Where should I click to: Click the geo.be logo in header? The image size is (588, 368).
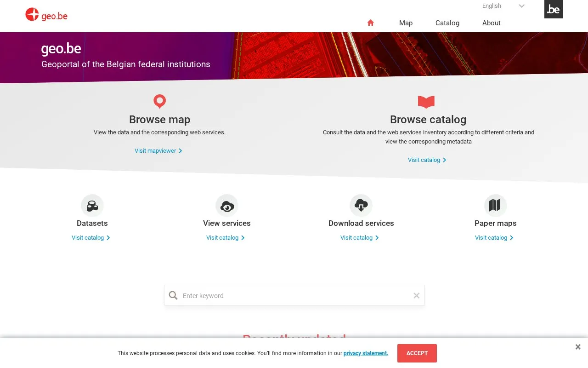click(46, 15)
